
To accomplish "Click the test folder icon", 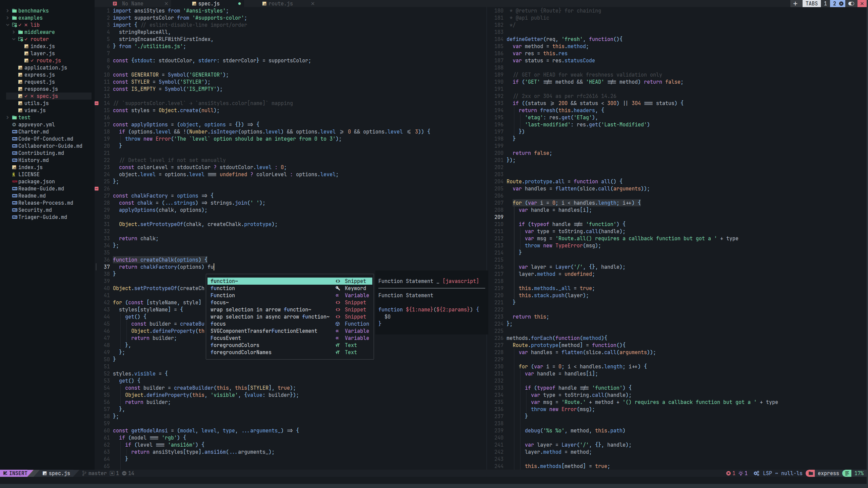I will tap(14, 118).
